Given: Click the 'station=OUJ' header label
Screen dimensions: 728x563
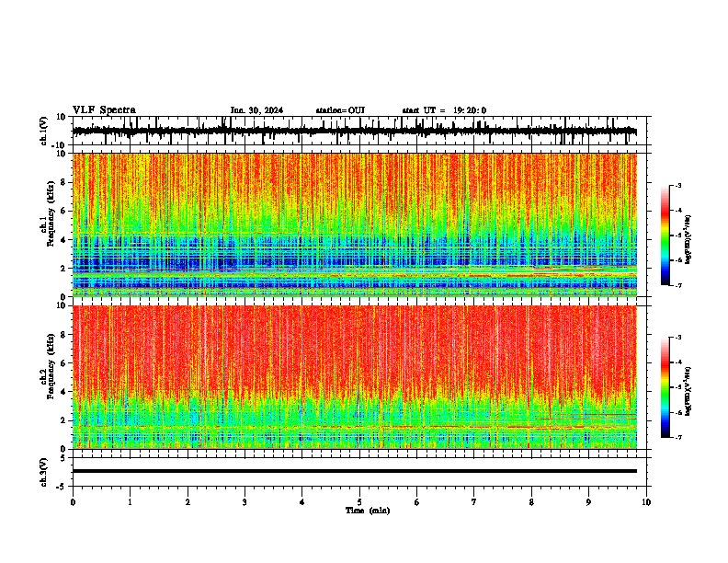Looking at the screenshot, I should click(x=340, y=110).
